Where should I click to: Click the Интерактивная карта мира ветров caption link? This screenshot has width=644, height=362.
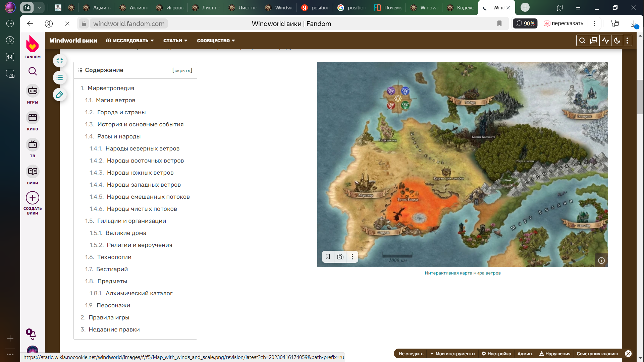(x=463, y=273)
